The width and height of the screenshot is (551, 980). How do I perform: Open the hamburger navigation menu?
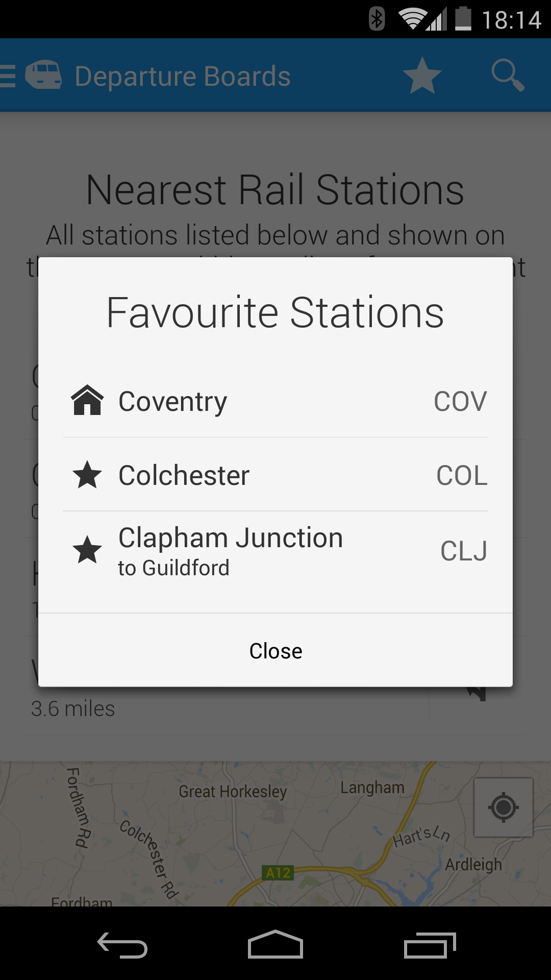(8, 76)
